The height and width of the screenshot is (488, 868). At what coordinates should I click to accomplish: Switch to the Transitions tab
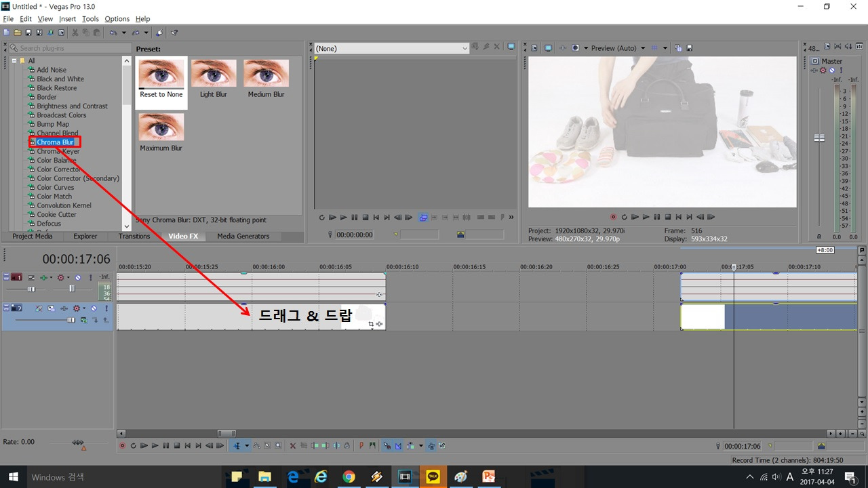pos(134,237)
